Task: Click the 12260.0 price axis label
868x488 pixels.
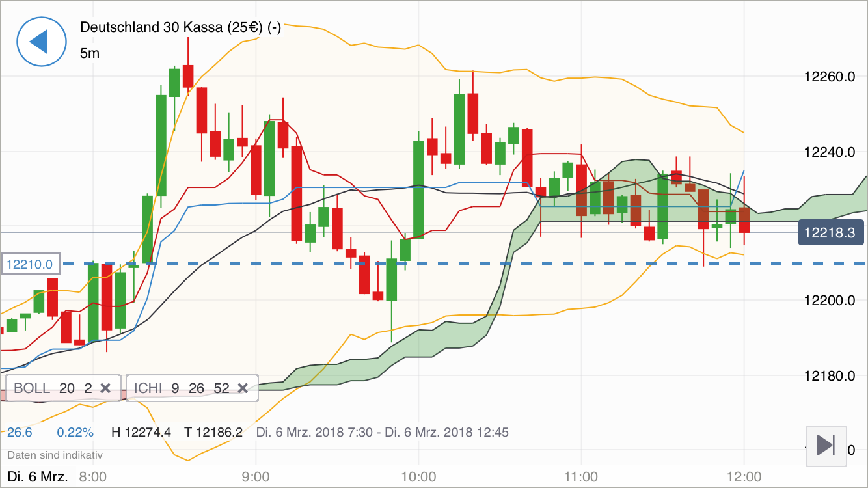Action: [x=829, y=77]
